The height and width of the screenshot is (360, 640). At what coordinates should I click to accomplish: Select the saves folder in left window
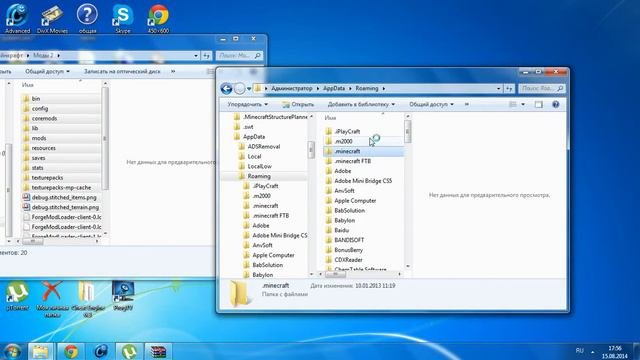(38, 158)
